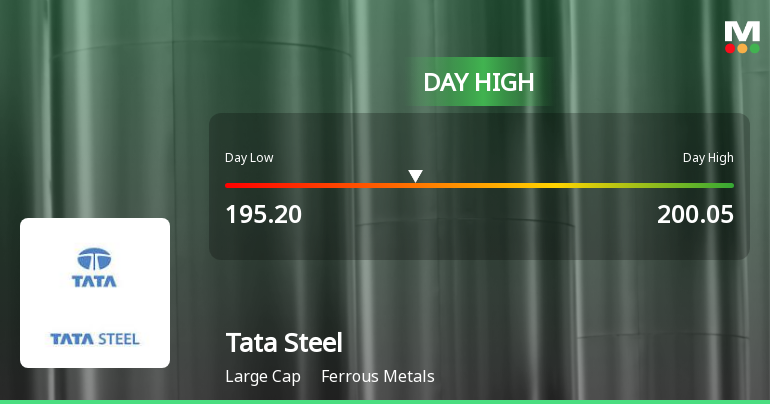The height and width of the screenshot is (404, 770).
Task: Click the blue Tata emblem icon
Action: [94, 259]
